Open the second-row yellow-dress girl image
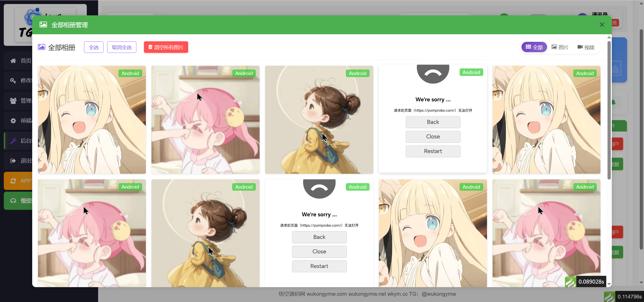The width and height of the screenshot is (644, 302). tap(206, 233)
